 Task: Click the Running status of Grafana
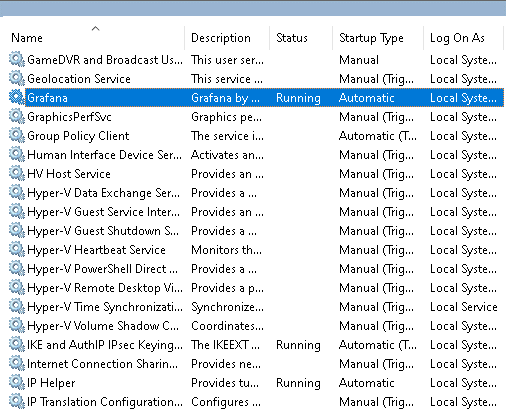298,98
